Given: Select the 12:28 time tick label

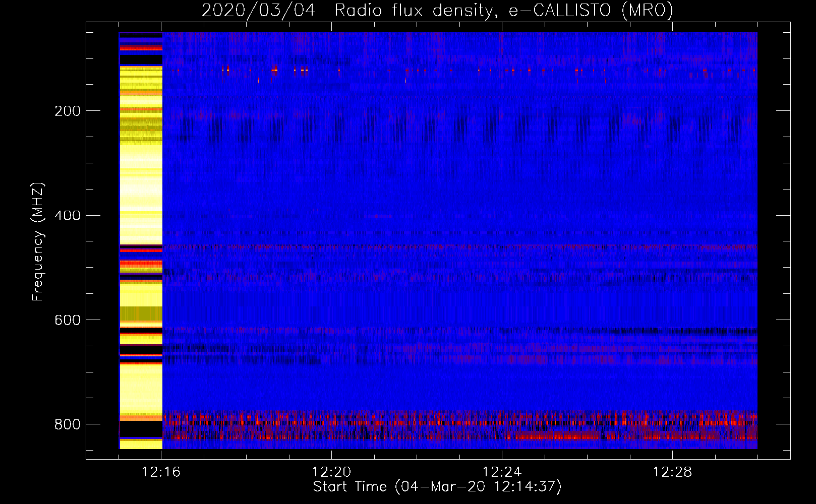Looking at the screenshot, I should pyautogui.click(x=672, y=472).
